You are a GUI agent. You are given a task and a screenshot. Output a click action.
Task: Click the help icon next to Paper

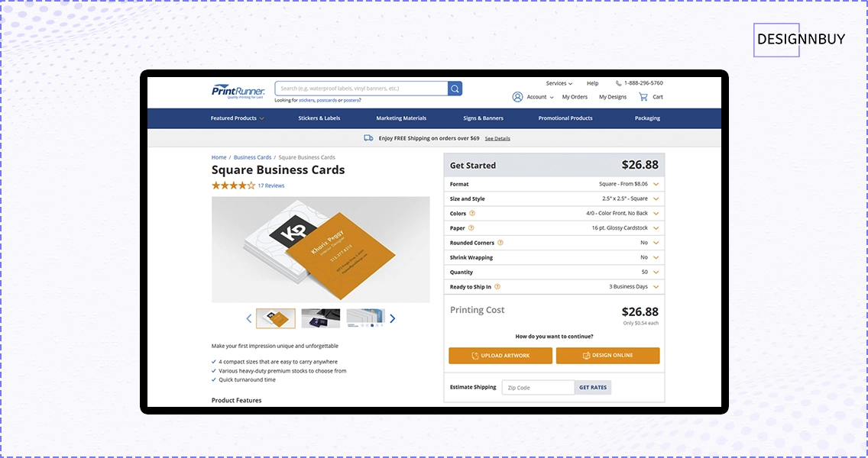(x=471, y=228)
